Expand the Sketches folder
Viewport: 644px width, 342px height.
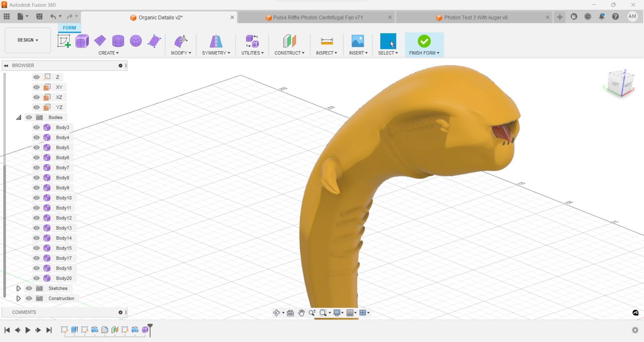pyautogui.click(x=18, y=288)
